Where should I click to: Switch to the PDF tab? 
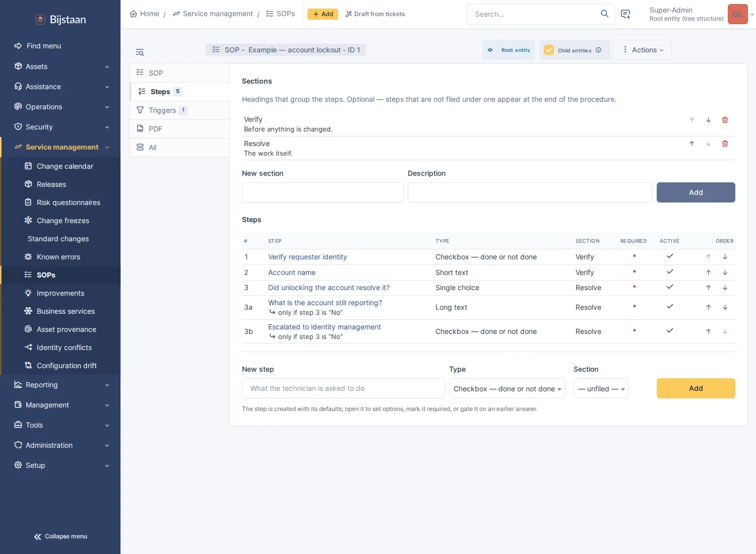[x=179, y=129]
